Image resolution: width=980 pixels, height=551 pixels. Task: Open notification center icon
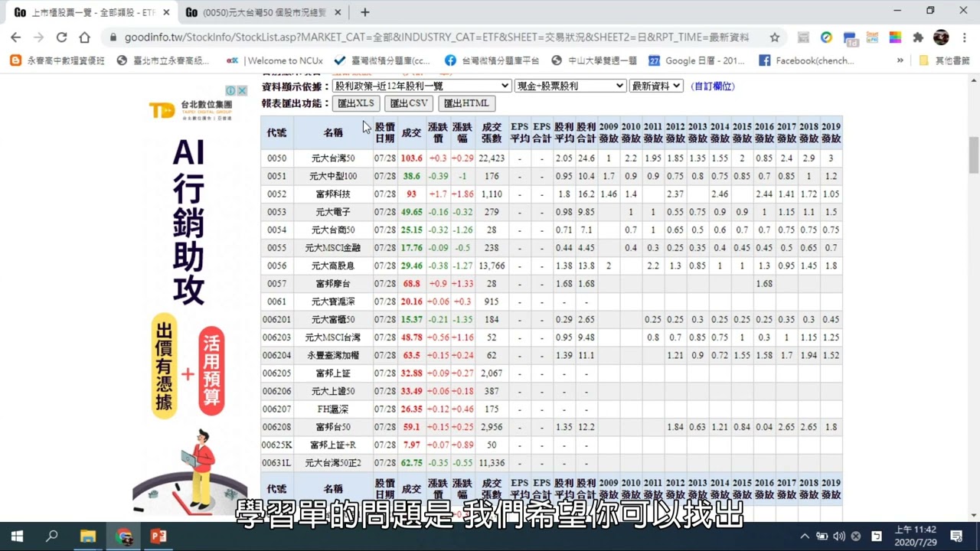(956, 536)
